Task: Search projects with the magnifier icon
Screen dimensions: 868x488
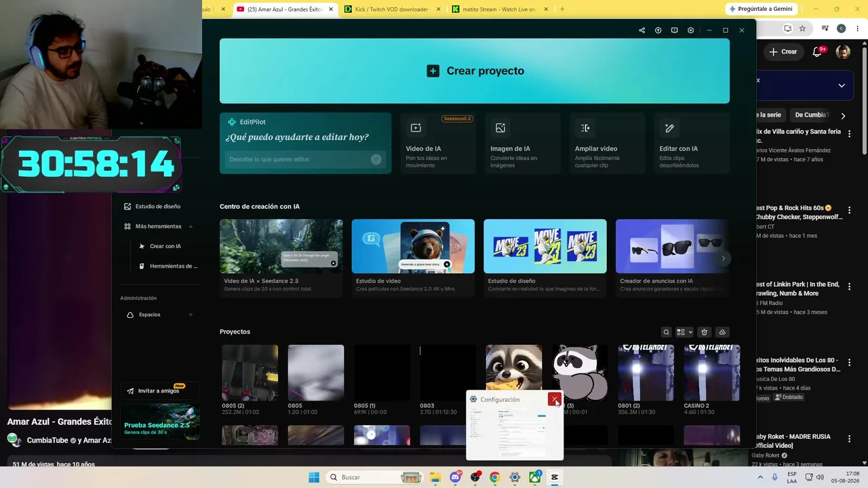Action: click(666, 332)
